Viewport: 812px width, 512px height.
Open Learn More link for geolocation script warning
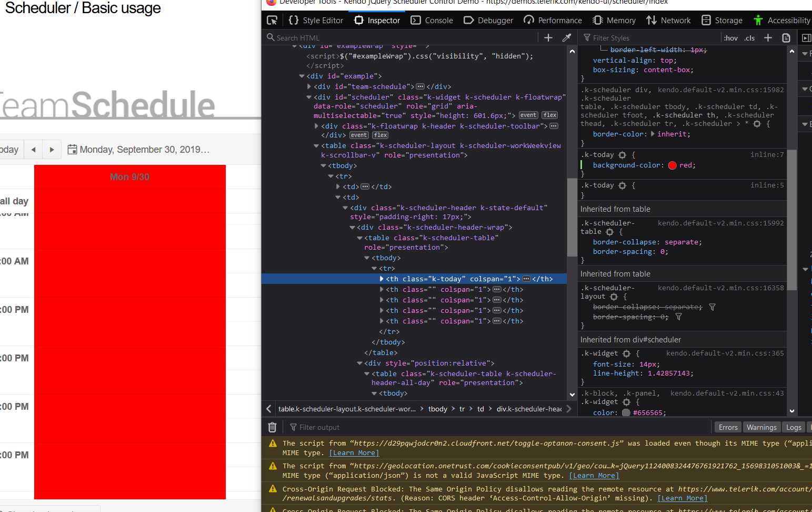594,476
